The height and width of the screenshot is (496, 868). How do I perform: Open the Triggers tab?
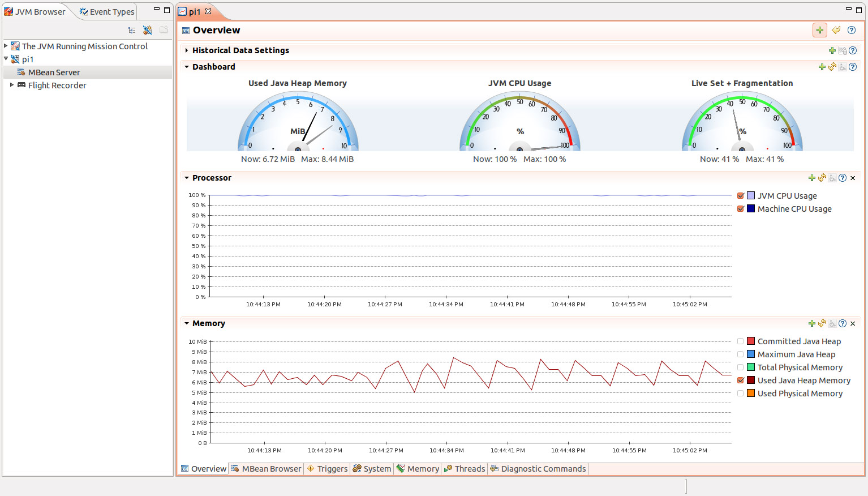tap(327, 469)
